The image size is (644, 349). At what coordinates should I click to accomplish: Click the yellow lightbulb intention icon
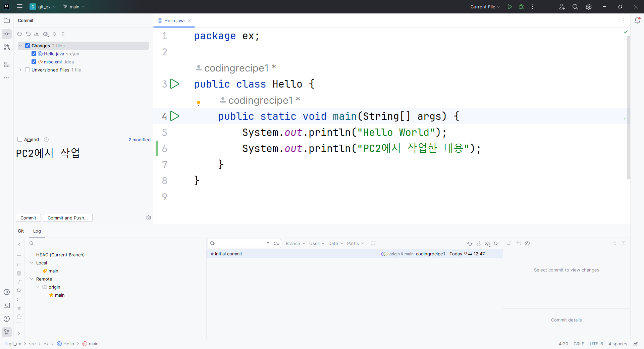coord(199,103)
